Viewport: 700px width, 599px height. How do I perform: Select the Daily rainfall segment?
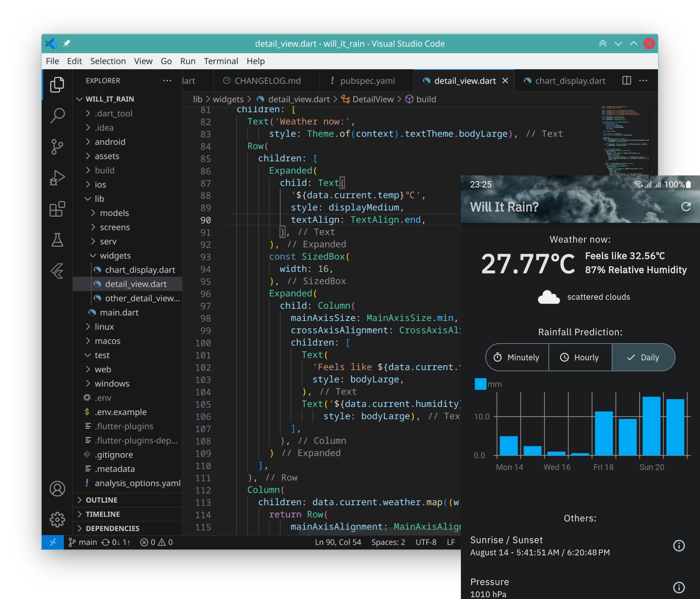click(644, 357)
